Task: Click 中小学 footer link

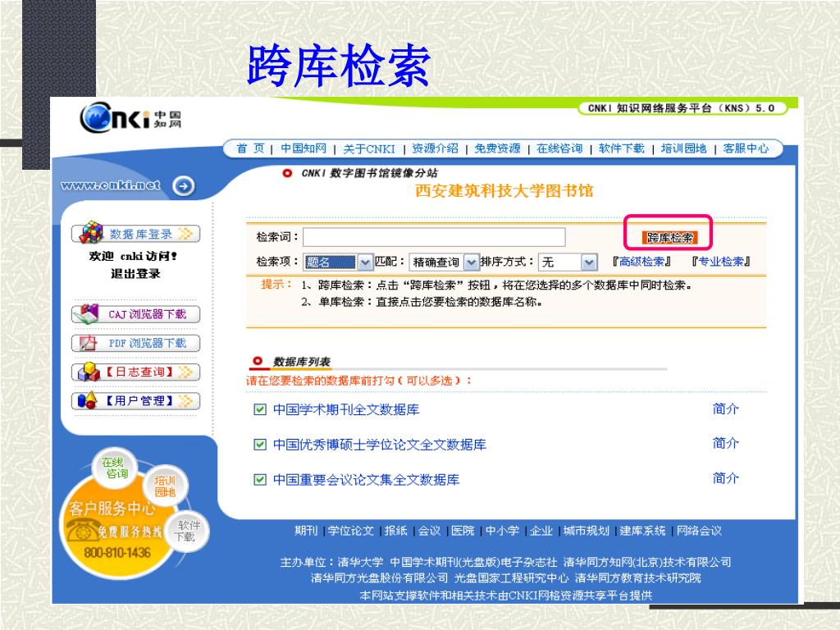Action: (x=502, y=531)
